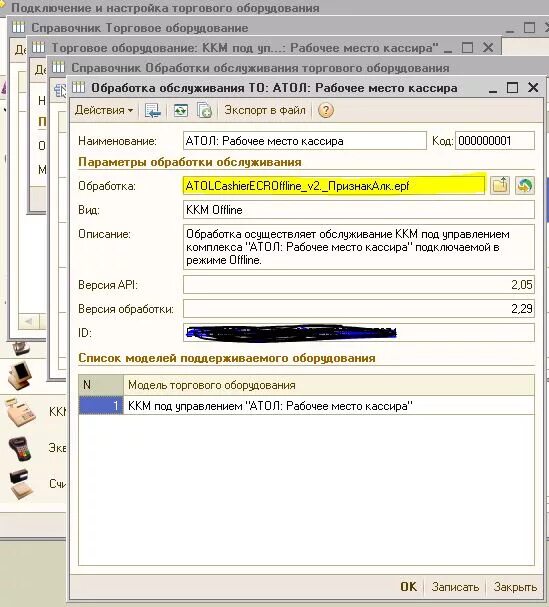Select row 1 number cell in models table
Screen dimensions: 549x607
101,406
